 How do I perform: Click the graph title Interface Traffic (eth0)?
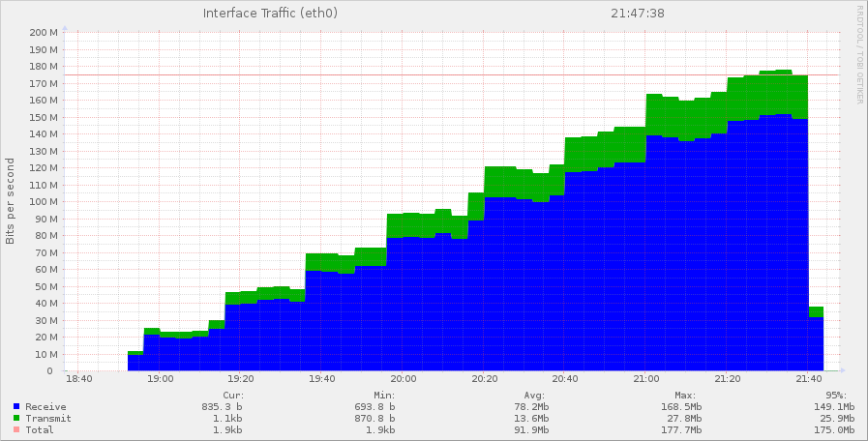pyautogui.click(x=270, y=14)
